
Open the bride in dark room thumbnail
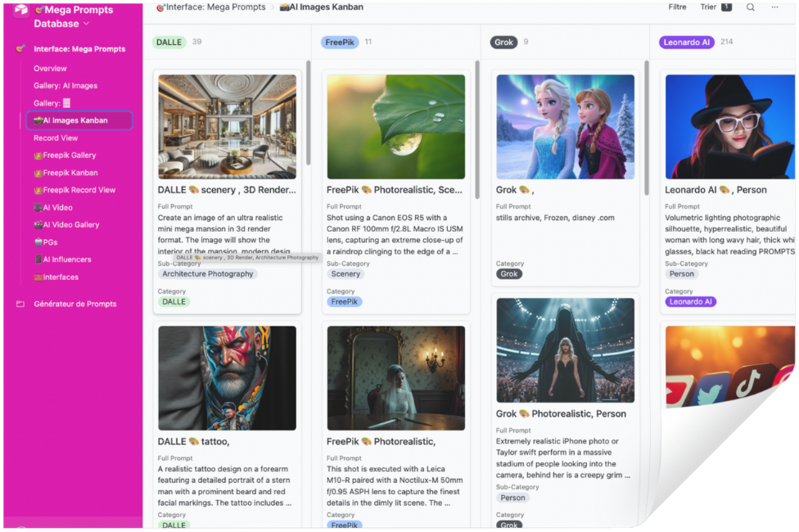click(396, 378)
